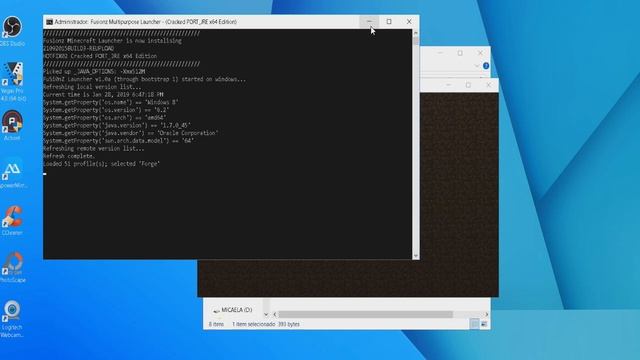The image size is (640, 360).
Task: Close the dark Minecraft launcher window
Action: point(488,85)
